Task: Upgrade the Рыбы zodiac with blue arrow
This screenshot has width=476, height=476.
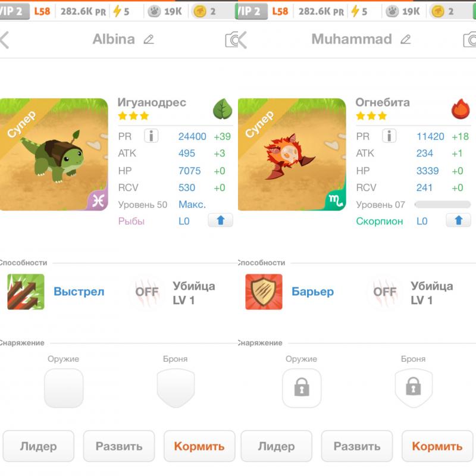Action: pyautogui.click(x=220, y=220)
